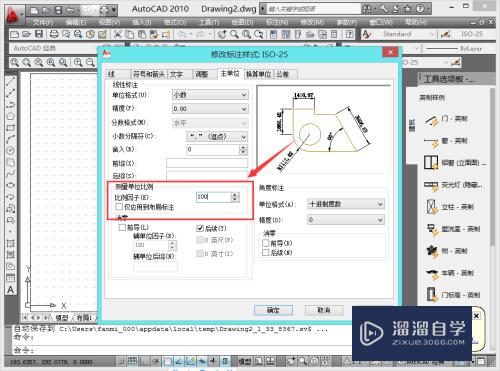Screen dimensions: 500x371
Task: Check 前导(D) under angular dimension zero suppression
Action: (x=266, y=243)
